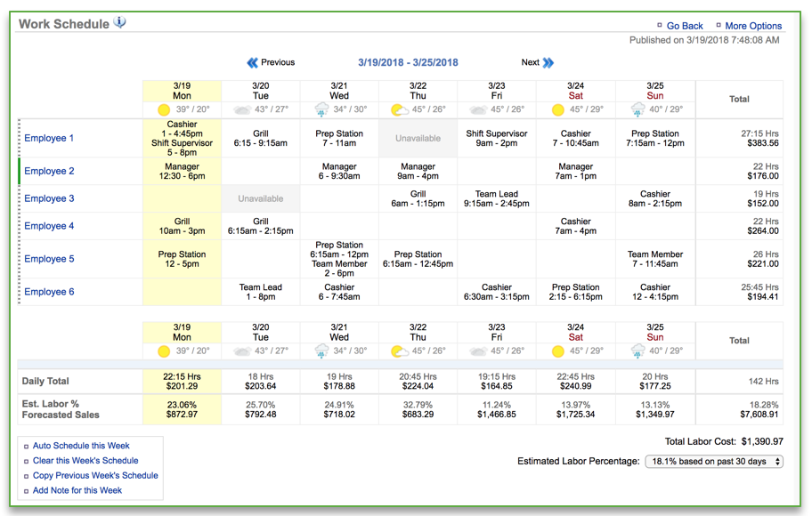Click the Previous week link text
This screenshot has height=516, width=812.
click(278, 62)
